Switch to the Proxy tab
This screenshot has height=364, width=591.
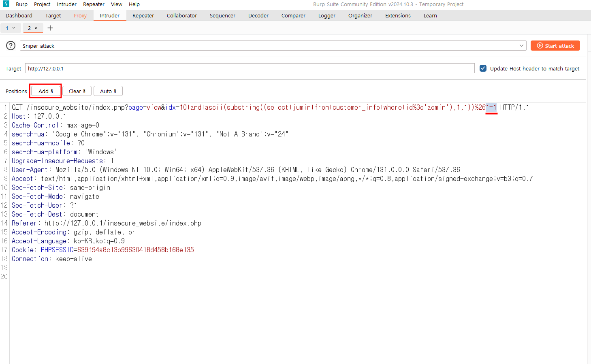[x=80, y=16]
